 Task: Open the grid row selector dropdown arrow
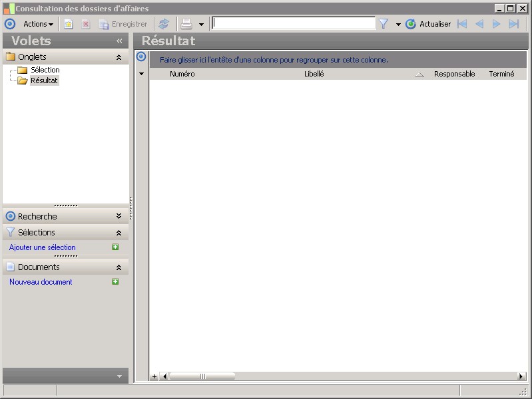click(141, 74)
